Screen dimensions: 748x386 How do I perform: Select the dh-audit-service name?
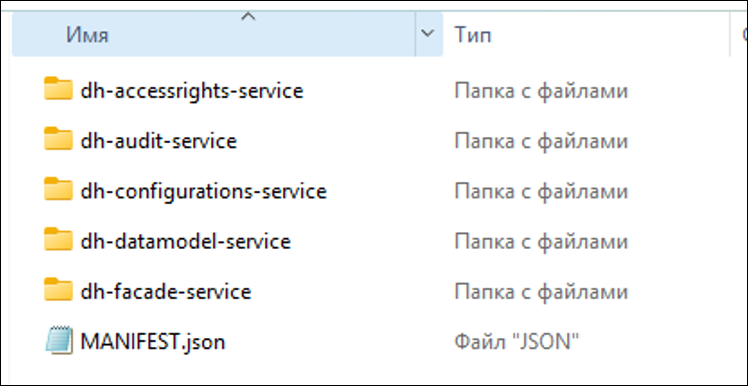[158, 141]
